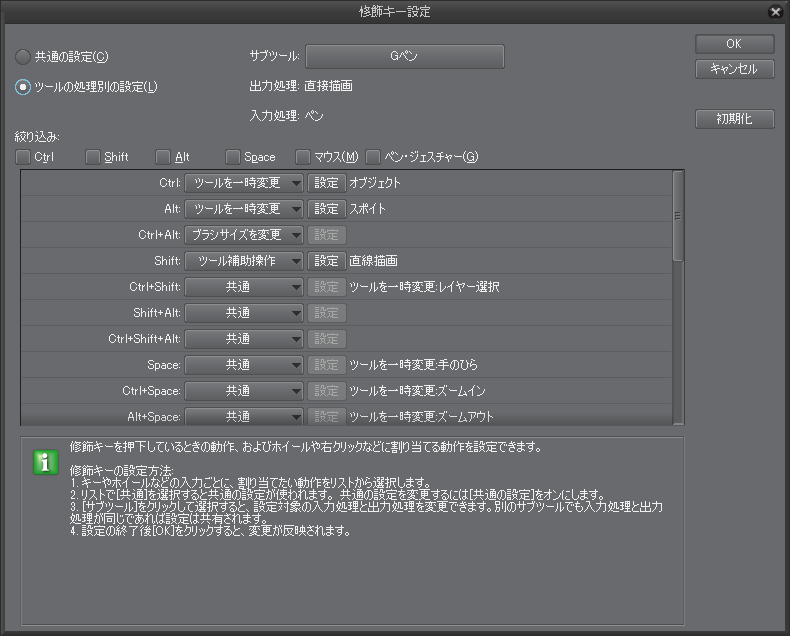Select the ツールの処理別の設定 radio button

click(23, 87)
